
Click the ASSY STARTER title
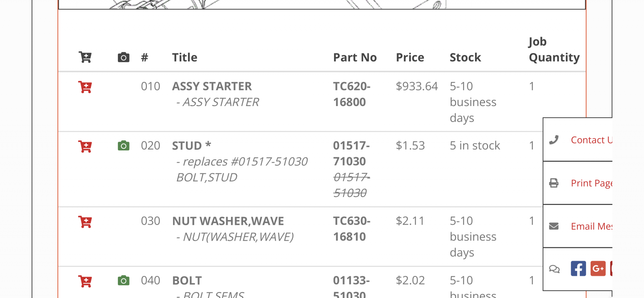pyautogui.click(x=212, y=86)
